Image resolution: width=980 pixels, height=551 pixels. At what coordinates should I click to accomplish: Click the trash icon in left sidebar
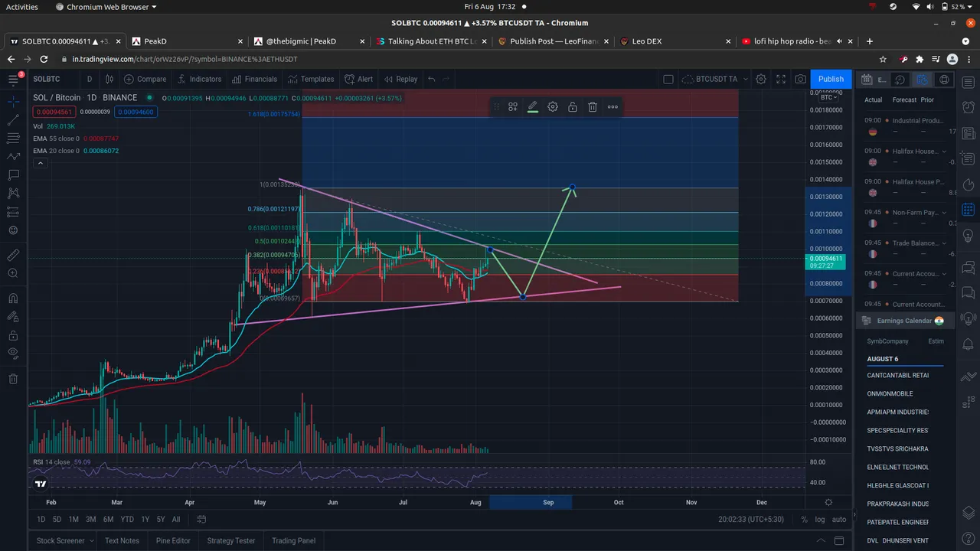point(13,378)
